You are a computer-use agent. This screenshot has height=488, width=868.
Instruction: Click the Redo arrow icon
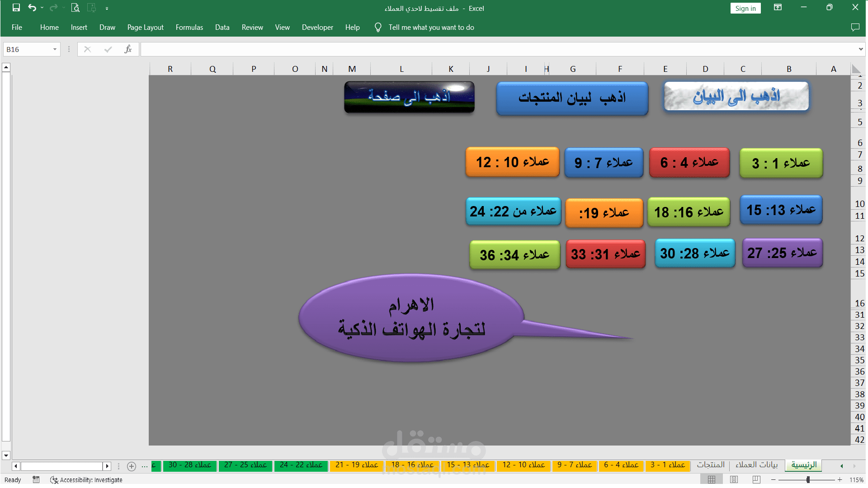53,8
